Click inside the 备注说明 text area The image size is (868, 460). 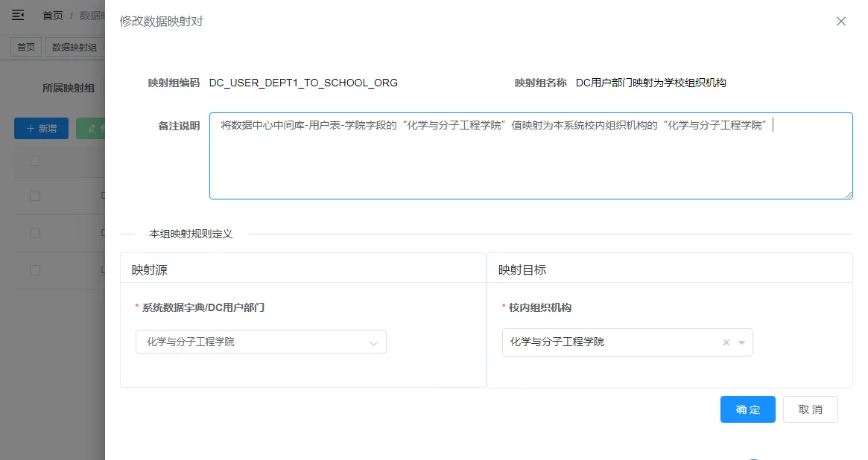pos(531,156)
